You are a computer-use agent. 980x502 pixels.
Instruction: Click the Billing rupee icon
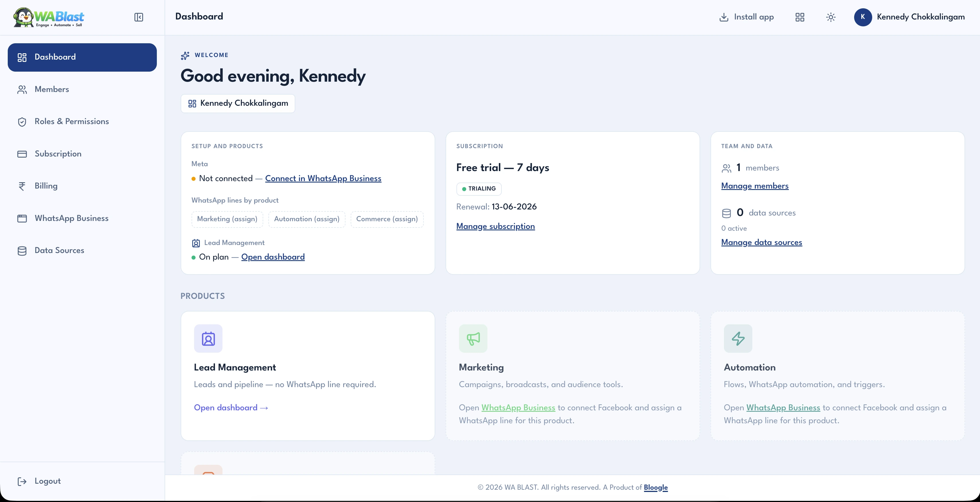point(22,186)
